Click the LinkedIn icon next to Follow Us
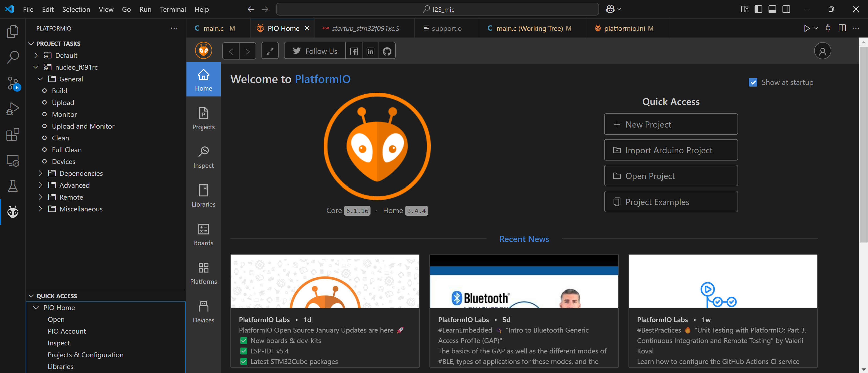868x373 pixels. 370,51
